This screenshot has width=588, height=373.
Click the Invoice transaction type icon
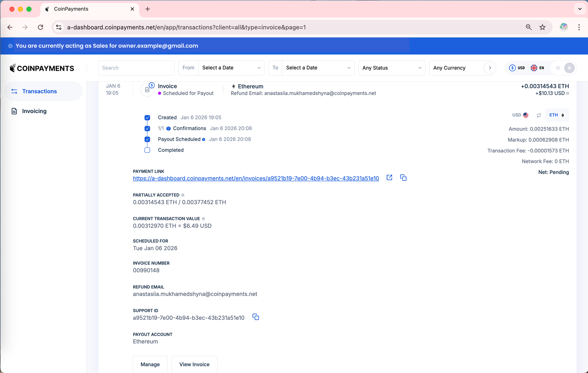tap(147, 89)
